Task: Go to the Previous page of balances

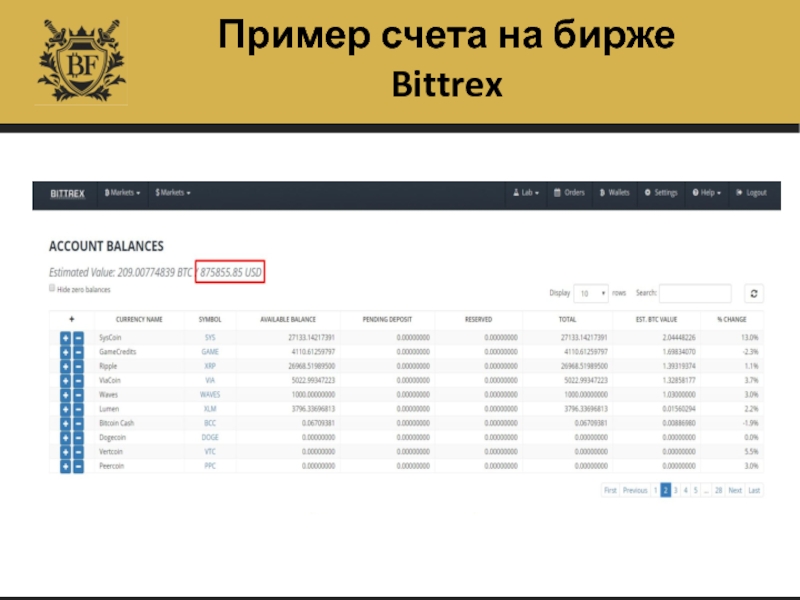Action: click(x=635, y=490)
